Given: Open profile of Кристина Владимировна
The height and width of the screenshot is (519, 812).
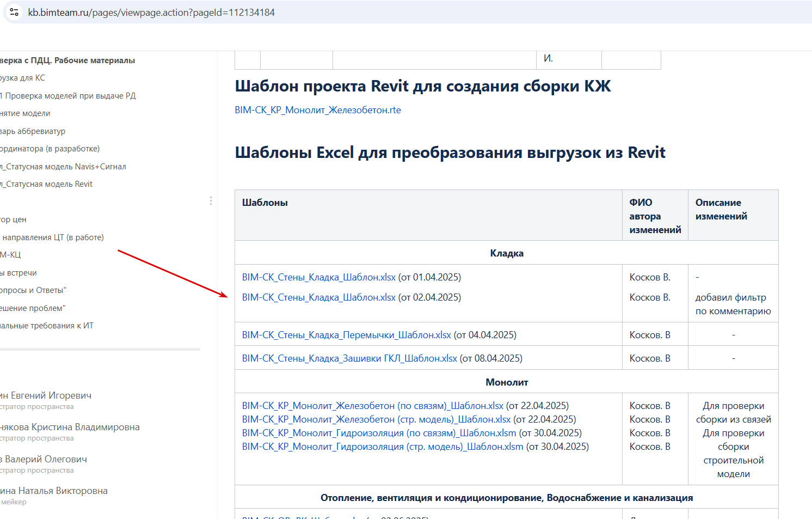Looking at the screenshot, I should click(x=70, y=427).
